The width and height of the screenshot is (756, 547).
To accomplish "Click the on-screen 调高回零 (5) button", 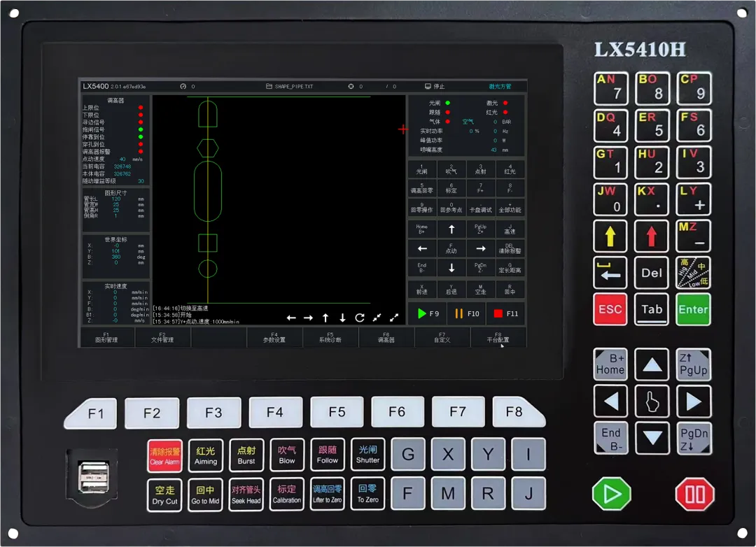I will pyautogui.click(x=422, y=188).
